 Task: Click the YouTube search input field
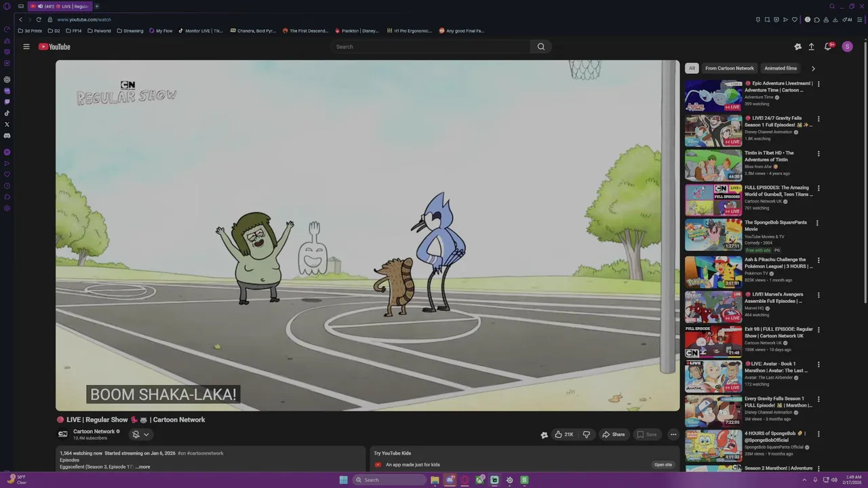[x=431, y=47]
